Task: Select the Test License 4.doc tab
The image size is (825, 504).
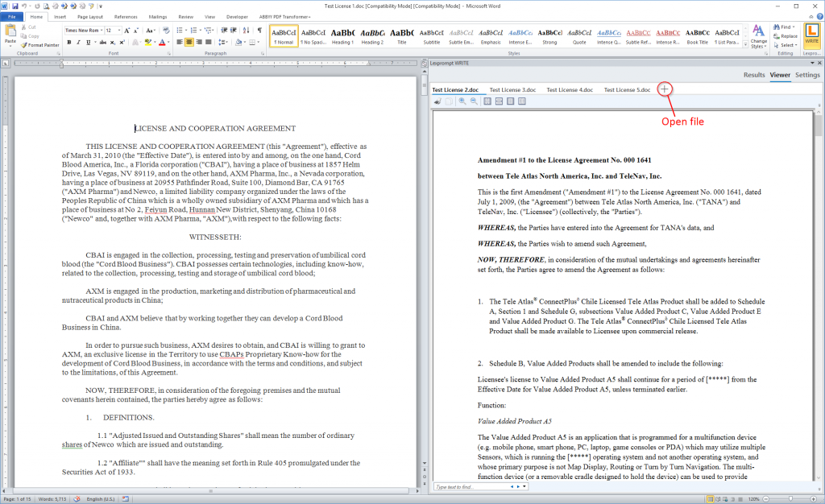Action: click(570, 90)
